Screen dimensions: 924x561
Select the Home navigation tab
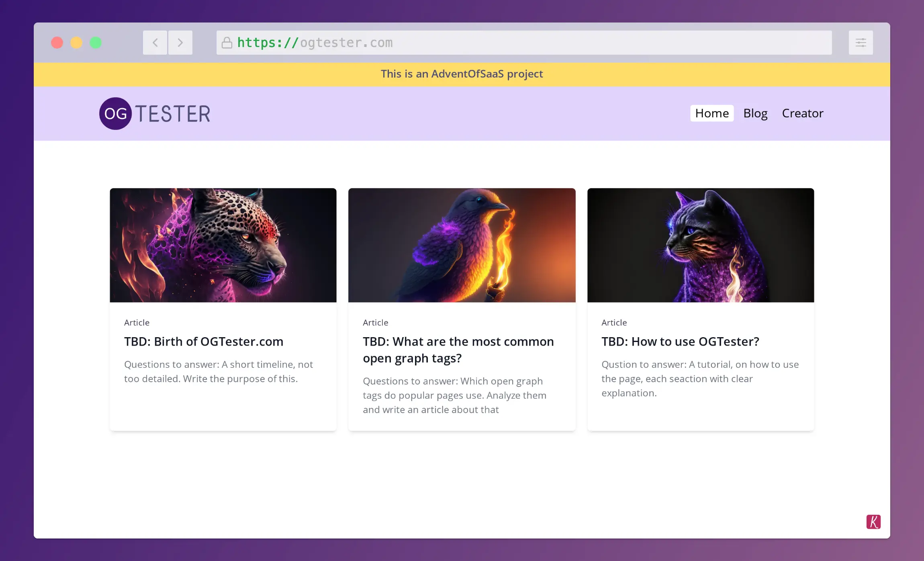pyautogui.click(x=712, y=113)
